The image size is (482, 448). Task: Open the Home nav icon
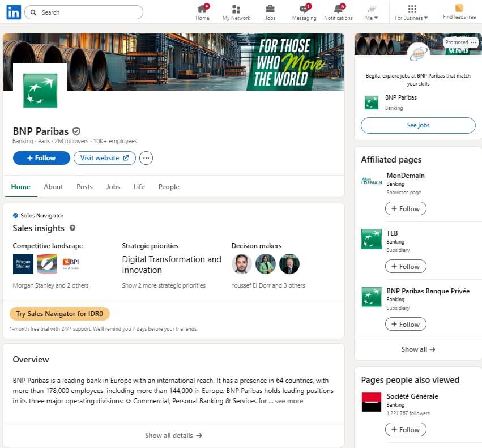(x=202, y=12)
